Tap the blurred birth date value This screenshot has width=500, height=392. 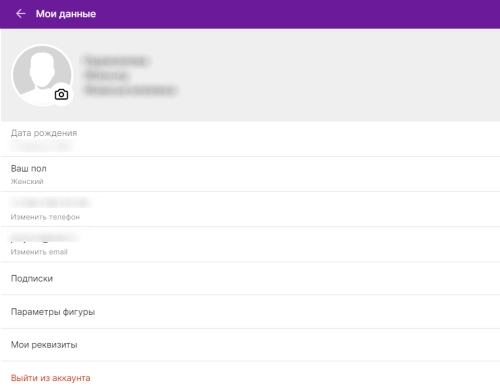click(x=41, y=146)
